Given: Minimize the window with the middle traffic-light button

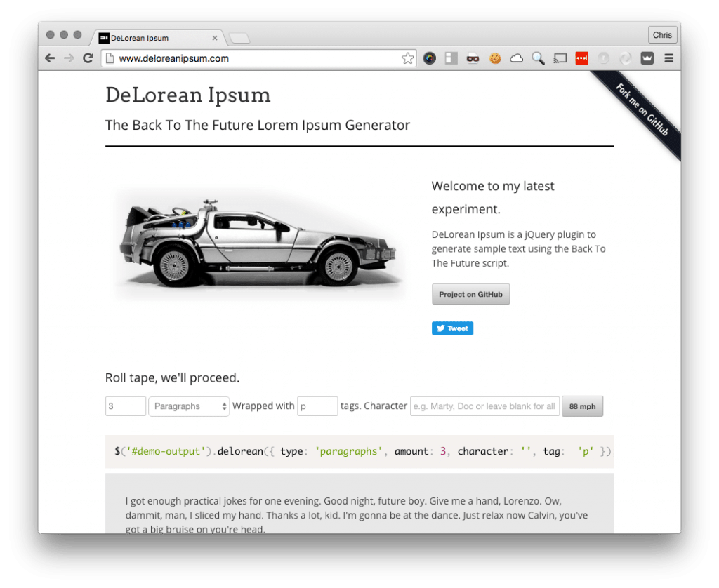Looking at the screenshot, I should pos(64,35).
